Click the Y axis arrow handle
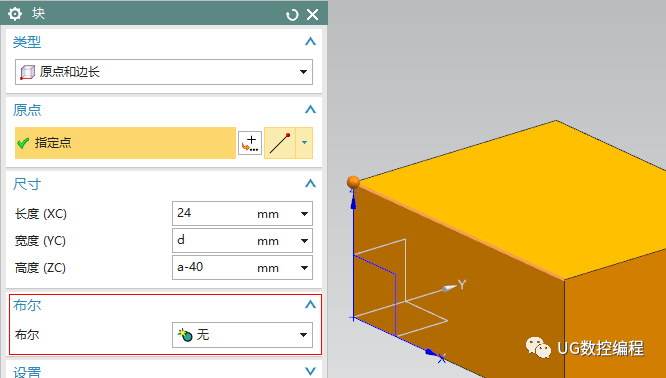666x378 pixels. [449, 288]
